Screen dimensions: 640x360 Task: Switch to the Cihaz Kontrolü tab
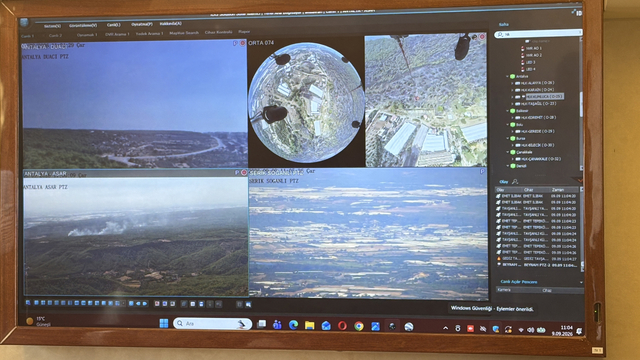pyautogui.click(x=218, y=32)
